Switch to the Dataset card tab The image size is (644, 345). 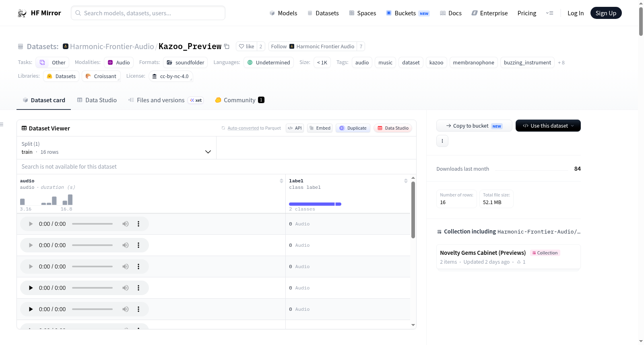tap(44, 100)
